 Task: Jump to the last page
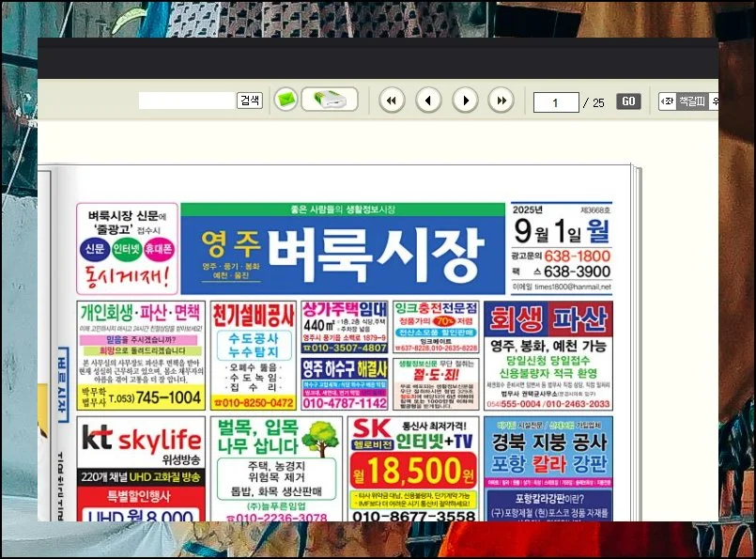point(501,100)
